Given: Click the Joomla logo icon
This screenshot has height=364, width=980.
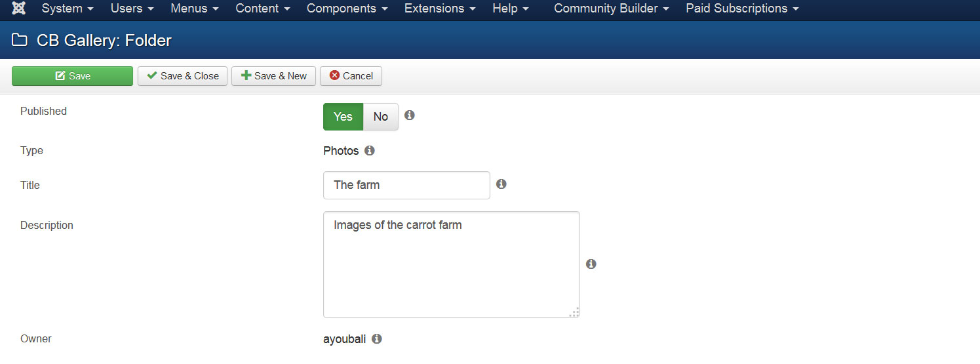Looking at the screenshot, I should tap(19, 9).
